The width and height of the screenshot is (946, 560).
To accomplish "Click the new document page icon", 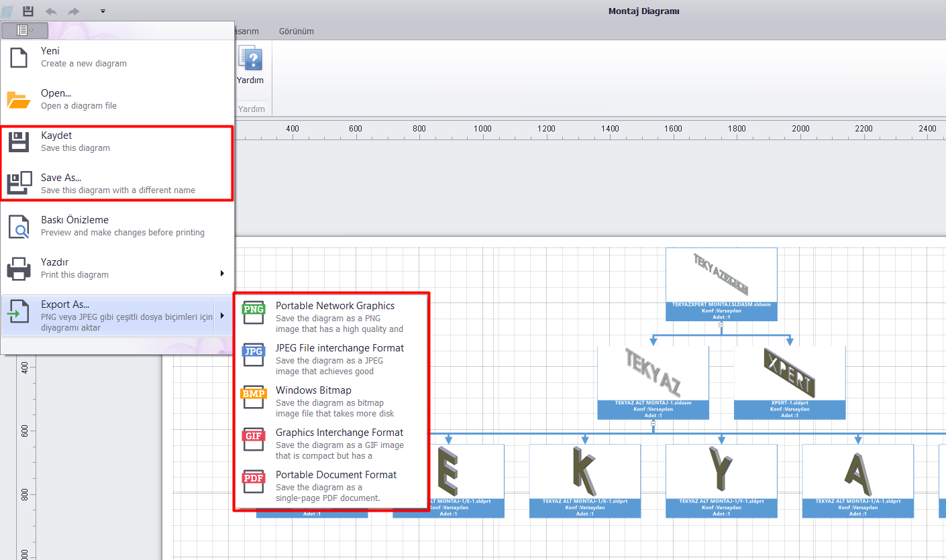I will coord(19,57).
